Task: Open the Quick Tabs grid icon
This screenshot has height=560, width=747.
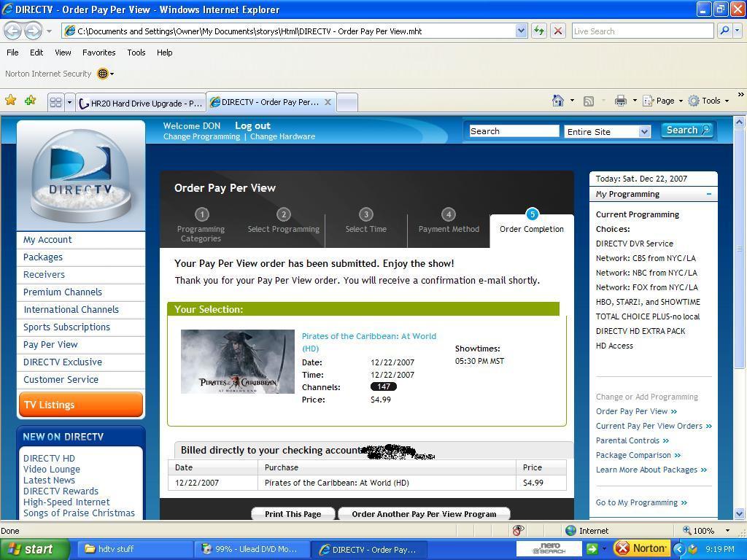Action: 55,102
